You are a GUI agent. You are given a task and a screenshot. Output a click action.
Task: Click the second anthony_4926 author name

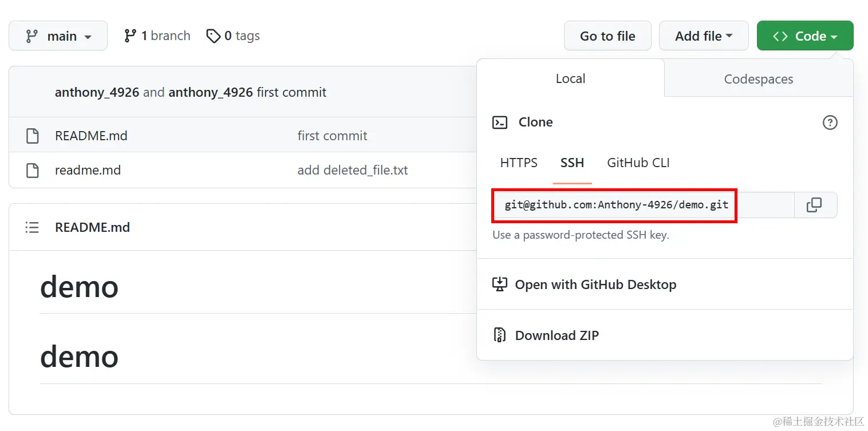coord(210,92)
